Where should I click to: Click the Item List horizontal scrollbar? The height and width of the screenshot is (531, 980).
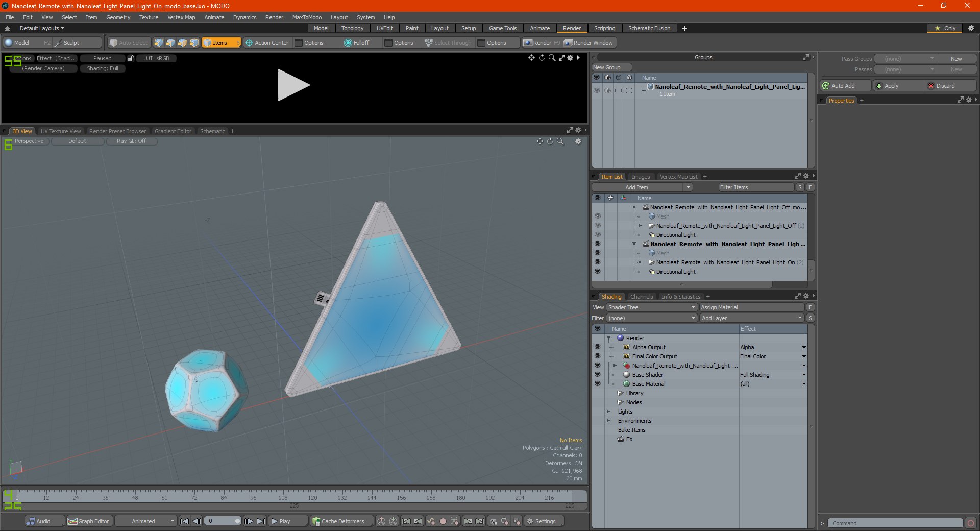tap(682, 284)
